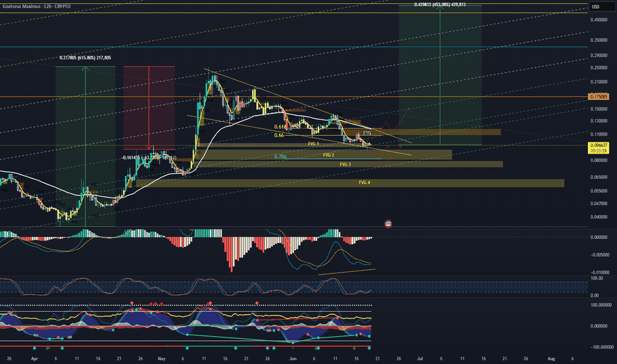The width and height of the screenshot is (617, 364).
Task: Click the -0.005000 MACD axis value
Action: pyautogui.click(x=600, y=255)
